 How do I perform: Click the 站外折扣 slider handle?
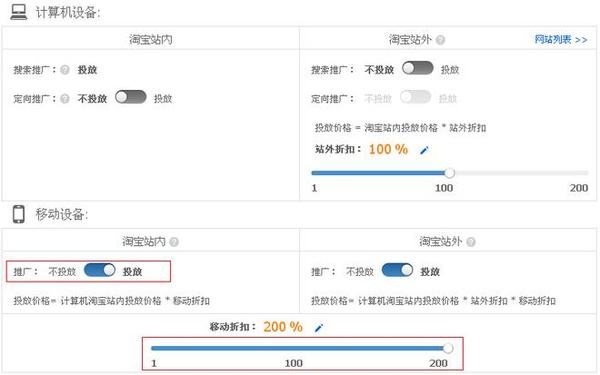pyautogui.click(x=450, y=173)
